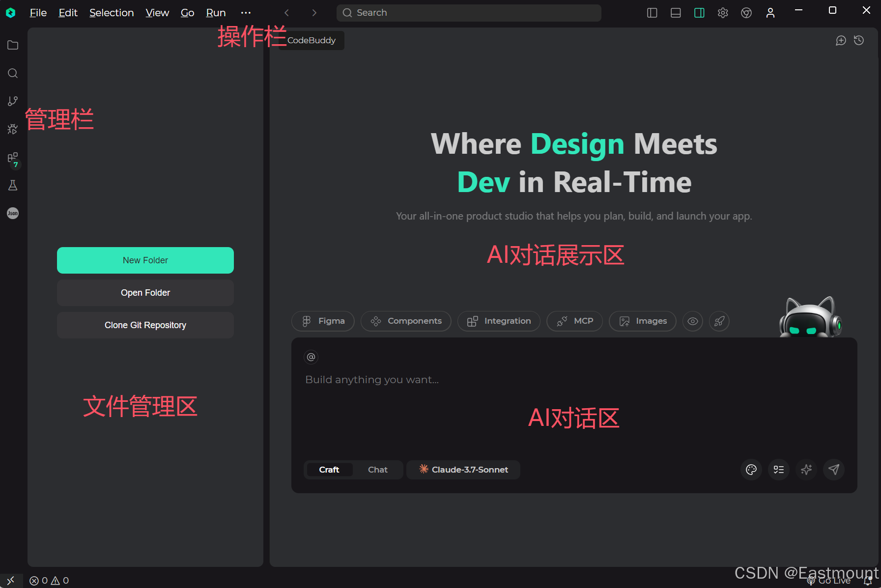This screenshot has width=881, height=588.
Task: Switch to the Chat tab
Action: tap(377, 470)
